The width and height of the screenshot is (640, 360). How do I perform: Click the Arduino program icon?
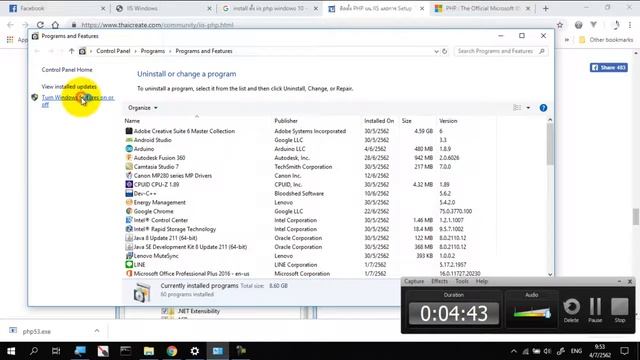point(129,149)
